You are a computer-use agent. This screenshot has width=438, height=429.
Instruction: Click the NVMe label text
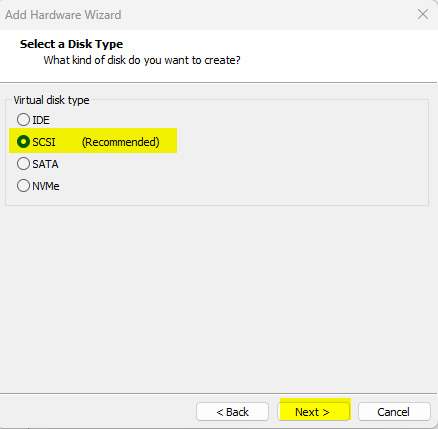(46, 186)
